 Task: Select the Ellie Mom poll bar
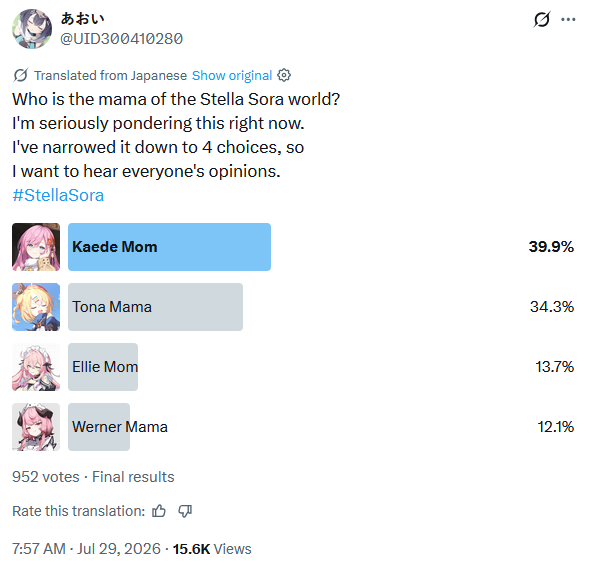[x=103, y=367]
